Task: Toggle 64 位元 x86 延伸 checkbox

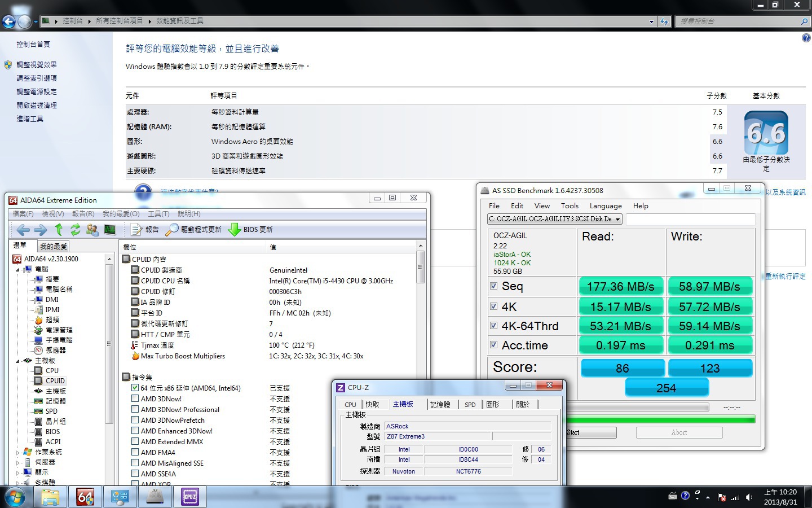Action: point(135,388)
